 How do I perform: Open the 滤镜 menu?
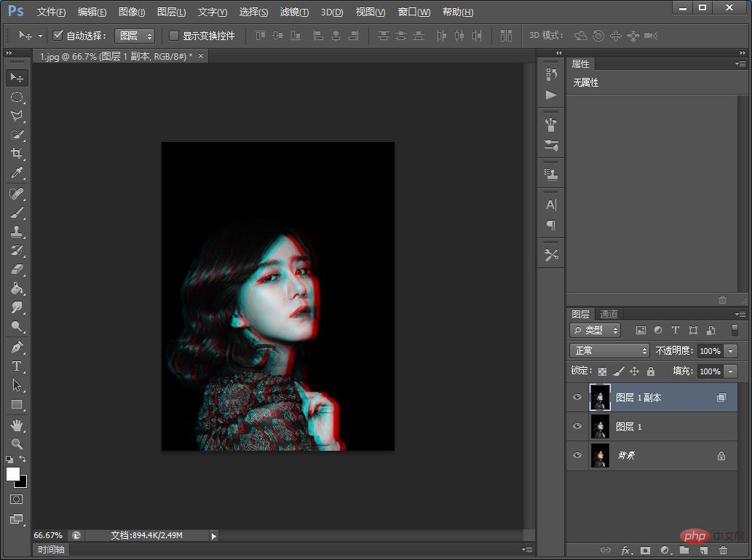tap(294, 12)
